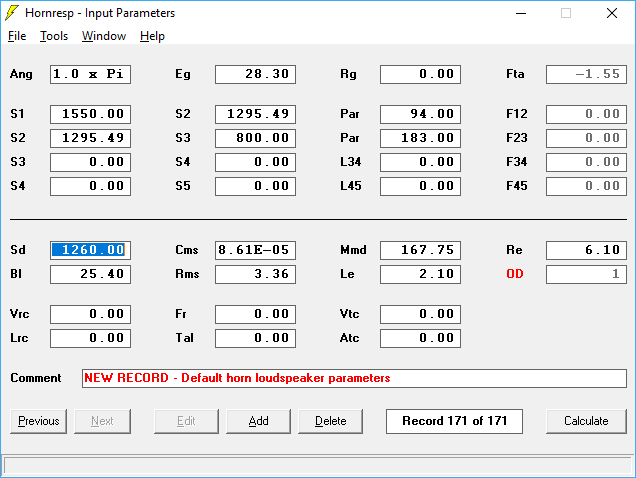This screenshot has width=636, height=478.
Task: Click the Add record button
Action: point(258,421)
